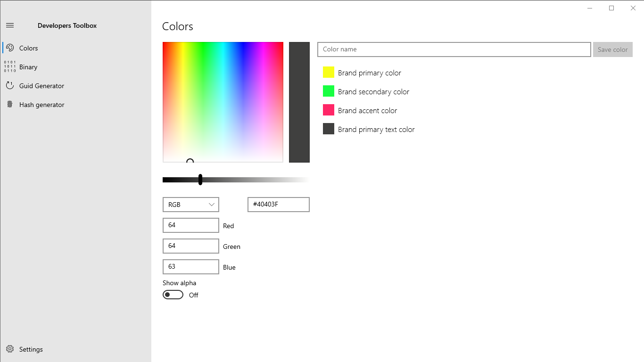Click the Blue value field
The height and width of the screenshot is (362, 644).
pyautogui.click(x=191, y=267)
